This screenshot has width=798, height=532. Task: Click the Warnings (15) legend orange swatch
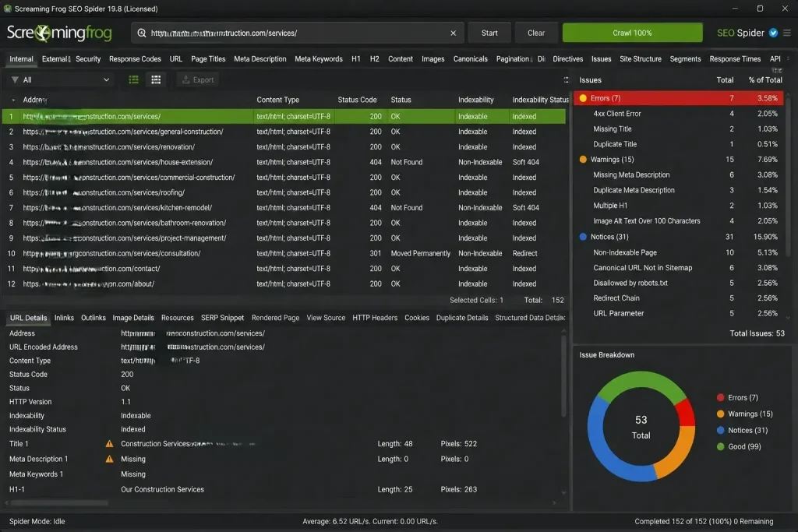721,414
